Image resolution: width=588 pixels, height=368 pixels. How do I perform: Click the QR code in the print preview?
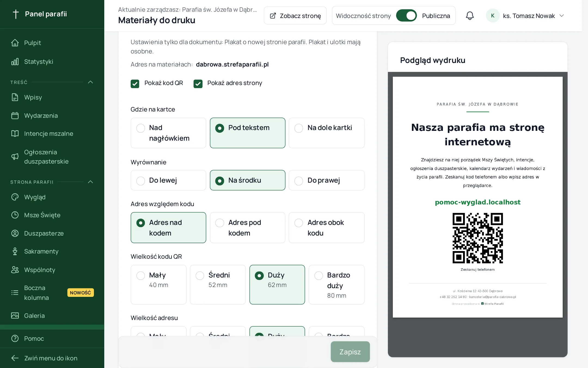(478, 238)
